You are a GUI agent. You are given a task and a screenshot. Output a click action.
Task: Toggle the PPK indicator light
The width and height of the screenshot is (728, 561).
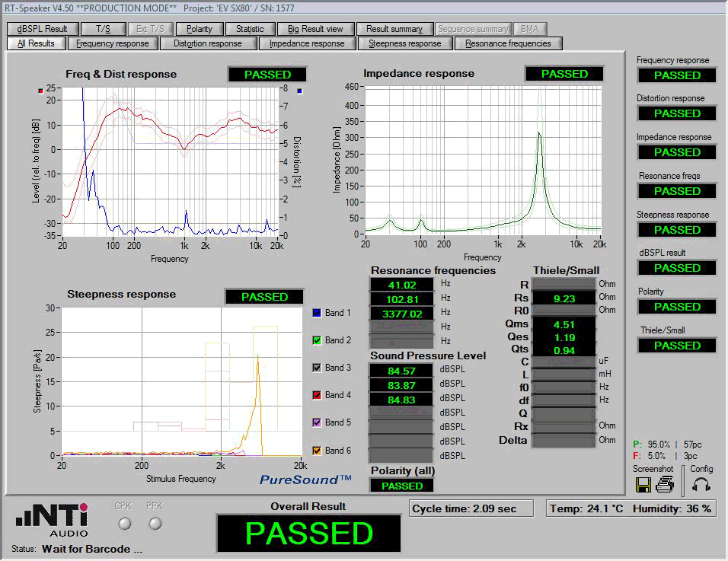(155, 523)
